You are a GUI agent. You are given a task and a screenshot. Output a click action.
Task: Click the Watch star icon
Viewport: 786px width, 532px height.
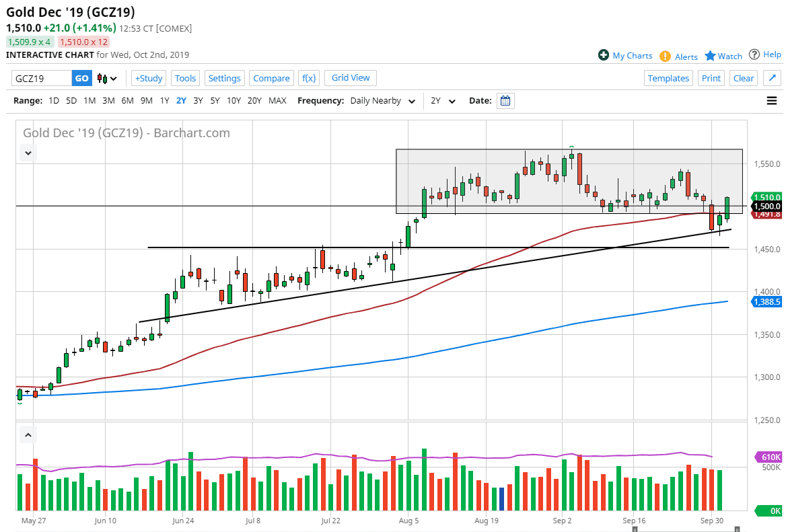pyautogui.click(x=710, y=56)
